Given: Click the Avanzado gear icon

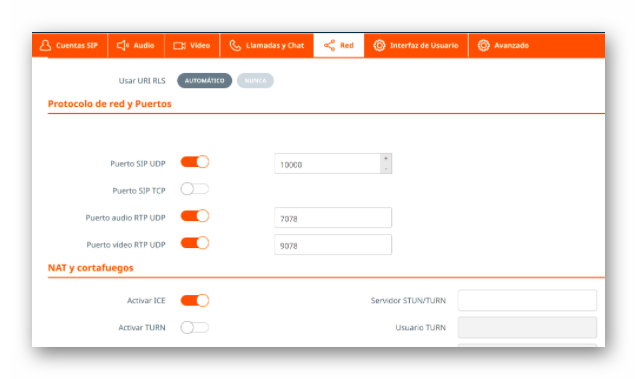Looking at the screenshot, I should [x=483, y=45].
